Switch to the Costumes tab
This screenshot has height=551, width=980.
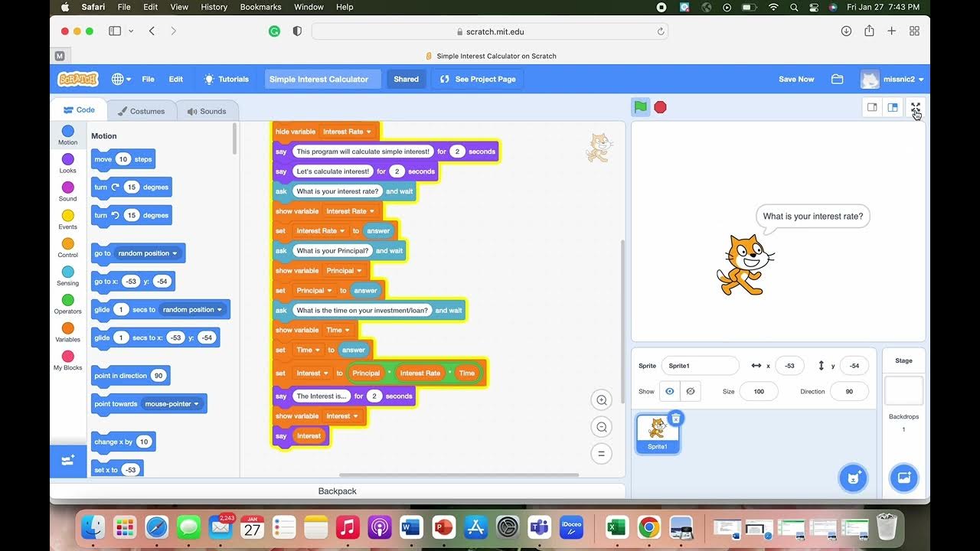(x=142, y=111)
